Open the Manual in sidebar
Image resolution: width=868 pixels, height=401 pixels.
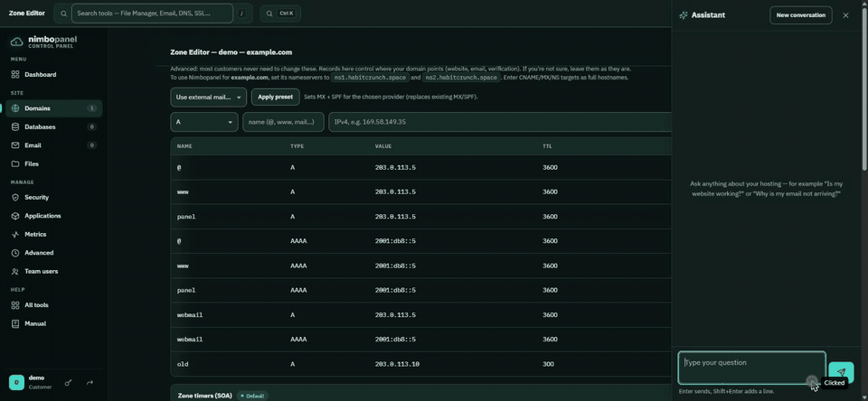click(x=53, y=323)
